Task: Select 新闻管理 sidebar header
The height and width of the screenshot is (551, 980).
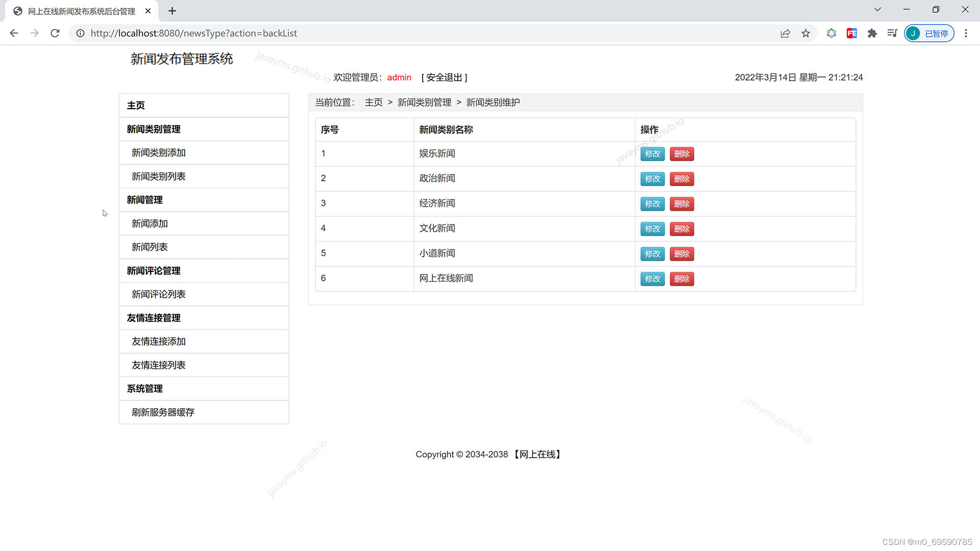Action: tap(204, 200)
